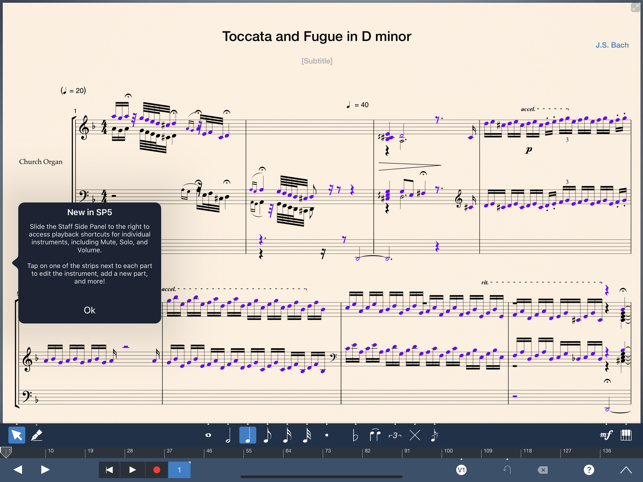Edit the [Subtitle] placeholder text

pos(317,61)
